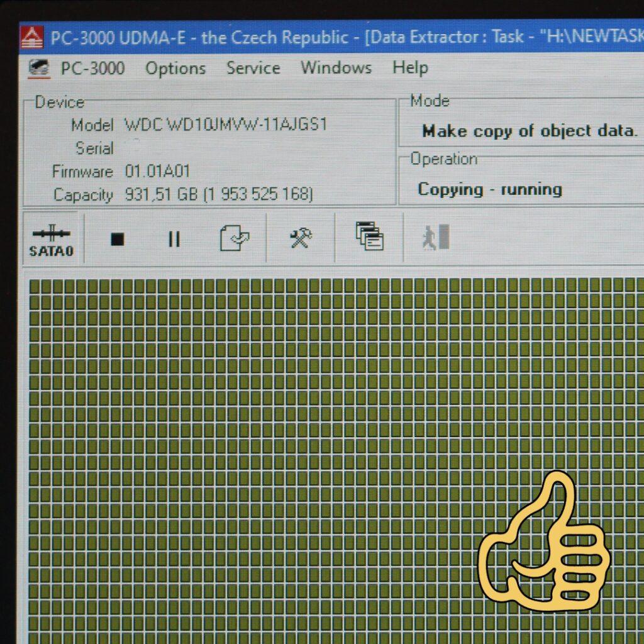
Task: Click the window title bar text
Action: tap(347, 37)
